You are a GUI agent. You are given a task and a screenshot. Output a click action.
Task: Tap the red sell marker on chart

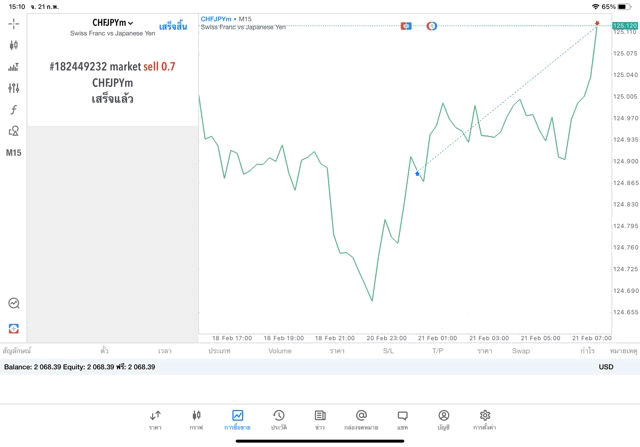coord(597,22)
